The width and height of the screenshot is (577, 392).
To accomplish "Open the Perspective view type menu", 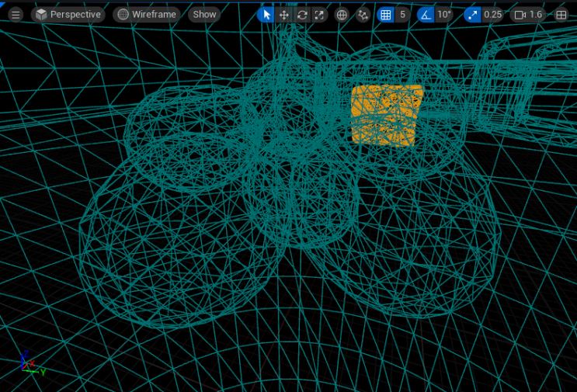I will 68,14.
